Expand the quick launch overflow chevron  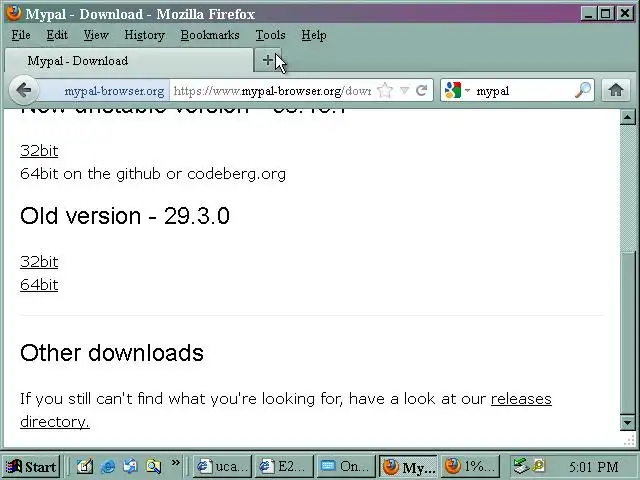[176, 462]
